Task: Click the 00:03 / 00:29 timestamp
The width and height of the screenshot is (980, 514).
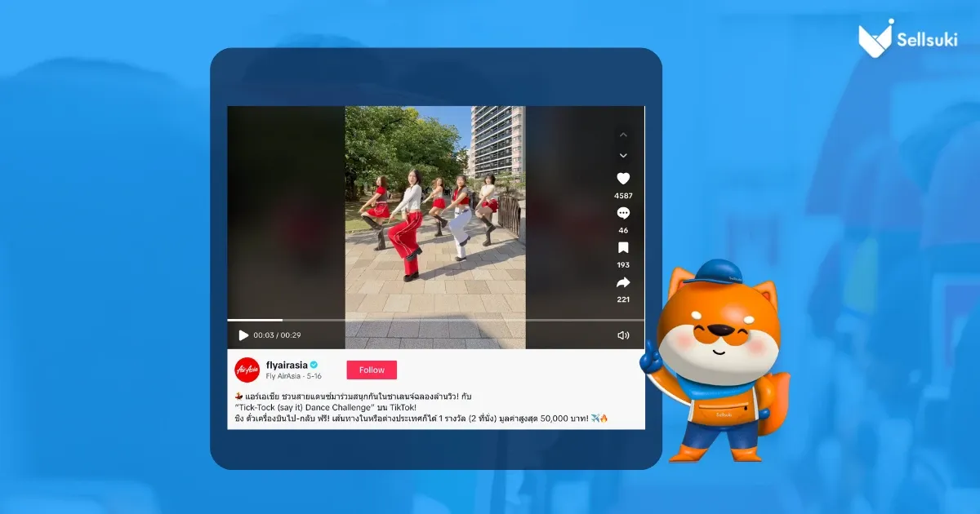Action: tap(277, 335)
